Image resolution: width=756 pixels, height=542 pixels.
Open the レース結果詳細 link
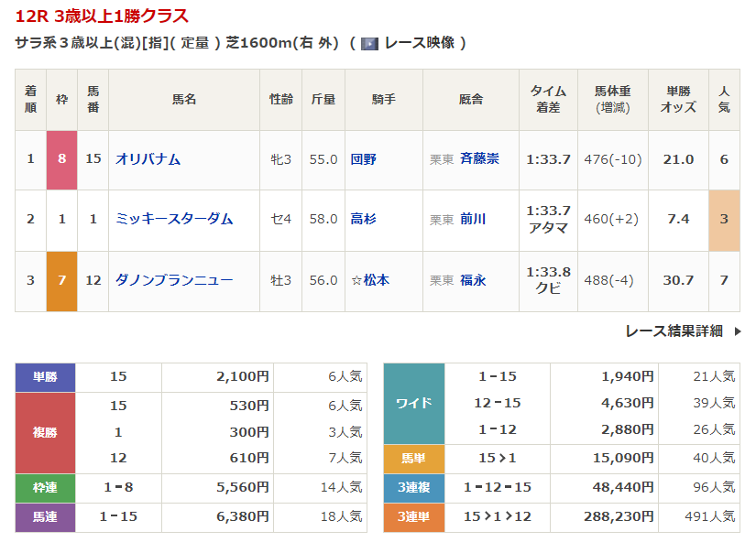674,331
